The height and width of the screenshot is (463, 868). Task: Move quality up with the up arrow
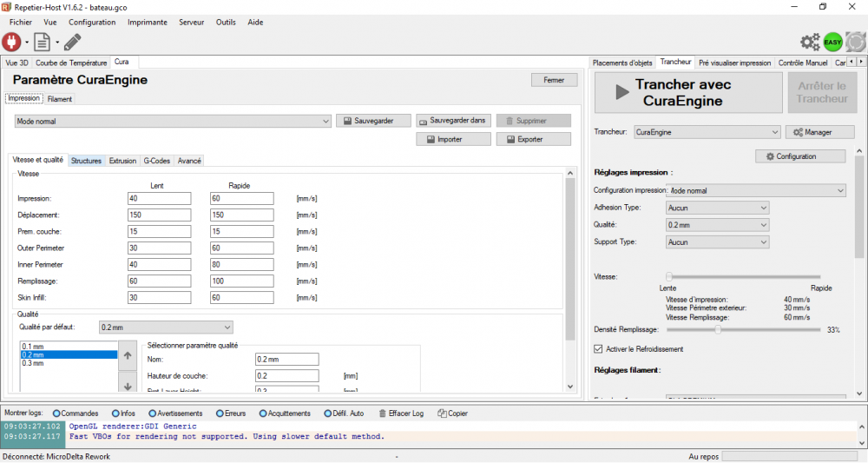coord(128,355)
